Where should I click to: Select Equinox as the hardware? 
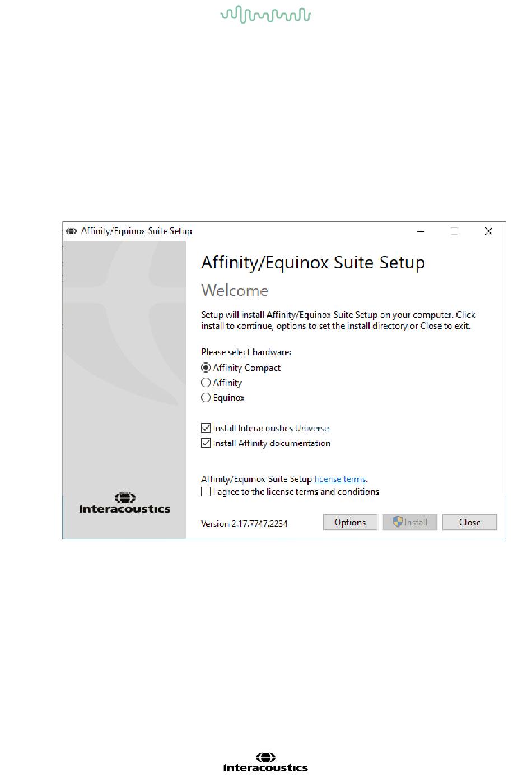coord(206,397)
